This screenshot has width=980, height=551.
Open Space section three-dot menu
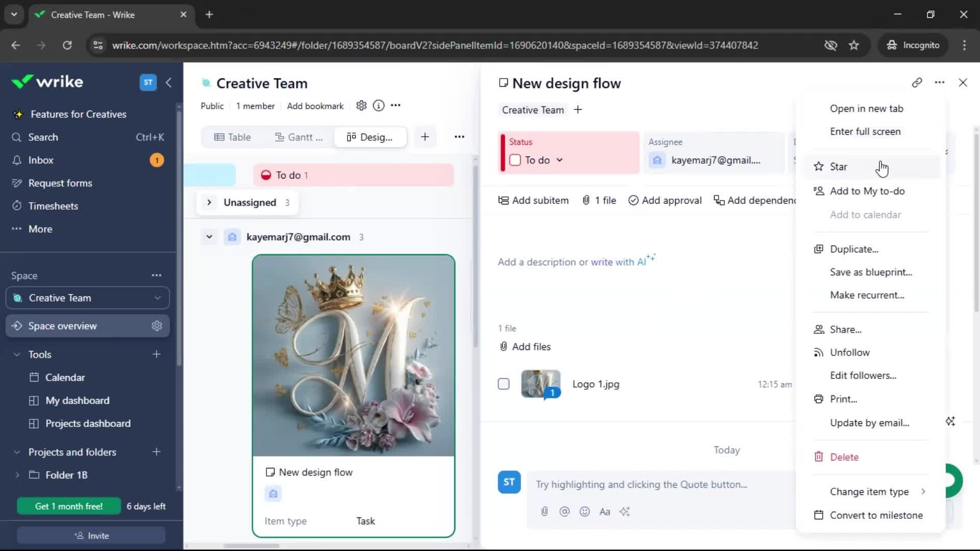click(156, 275)
